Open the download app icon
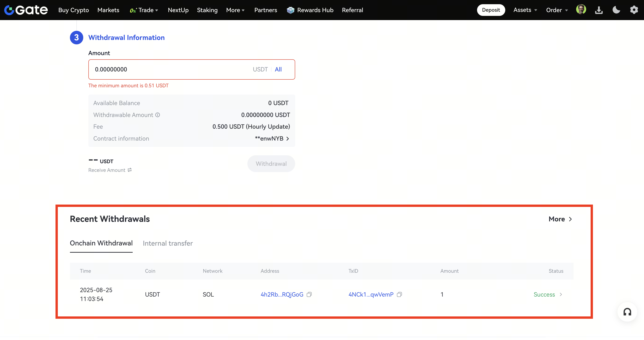The height and width of the screenshot is (340, 644). (x=599, y=10)
